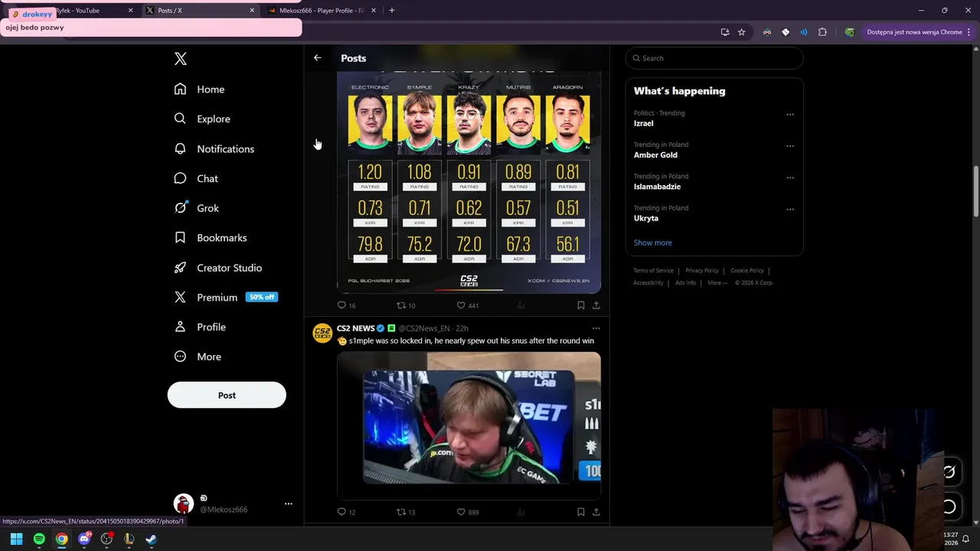Click the CS2 NEWS profile avatar
980x551 pixels.
pyautogui.click(x=322, y=332)
